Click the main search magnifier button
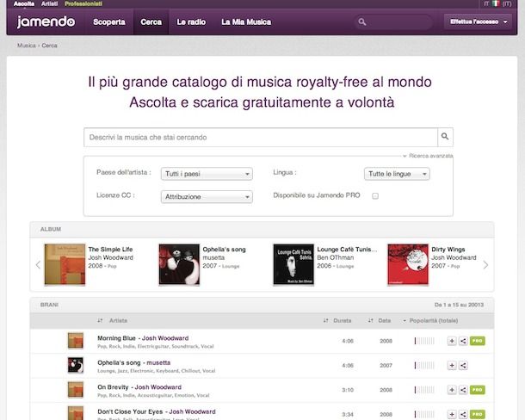 [445, 137]
